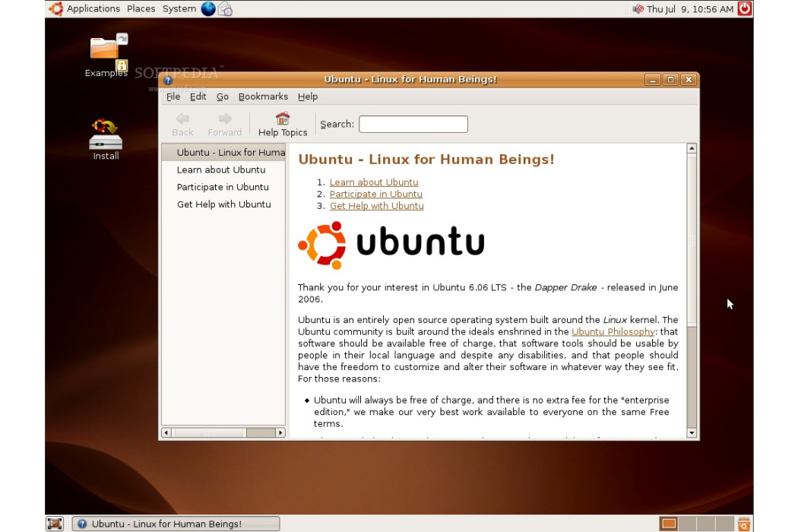Image resolution: width=798 pixels, height=532 pixels.
Task: Click the volume speaker icon in panel
Action: click(638, 8)
